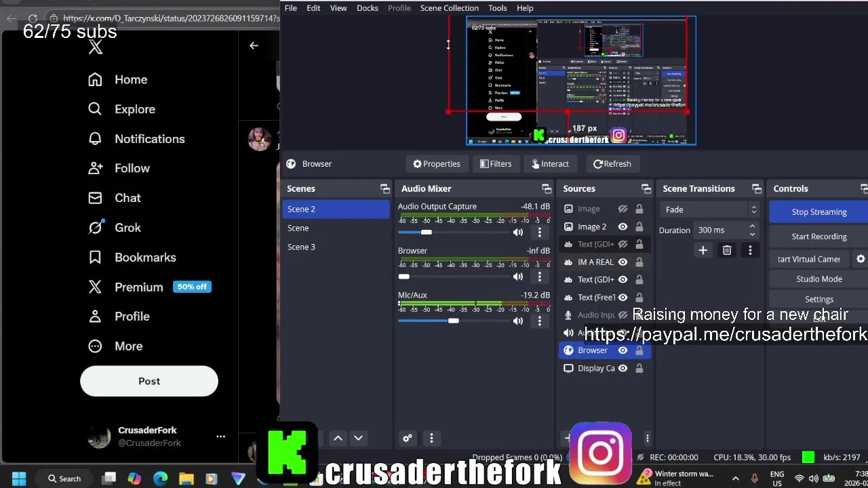
Task: Click the back arrow on the X post
Action: (254, 45)
